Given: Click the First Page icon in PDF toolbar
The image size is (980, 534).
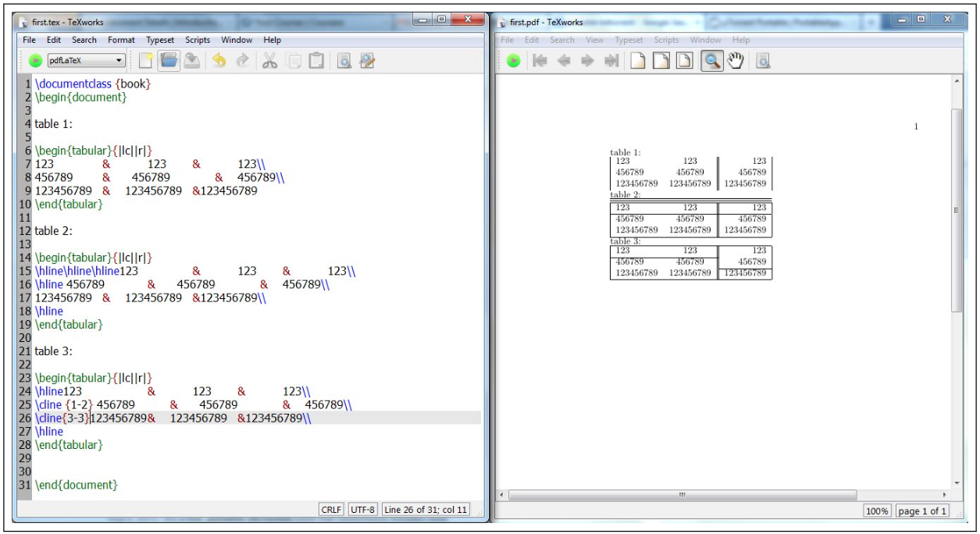Looking at the screenshot, I should [539, 60].
